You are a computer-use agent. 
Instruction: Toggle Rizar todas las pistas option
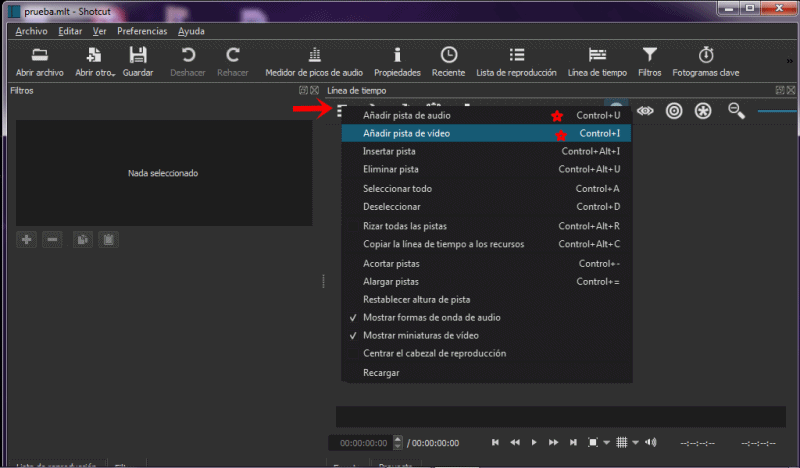click(487, 226)
